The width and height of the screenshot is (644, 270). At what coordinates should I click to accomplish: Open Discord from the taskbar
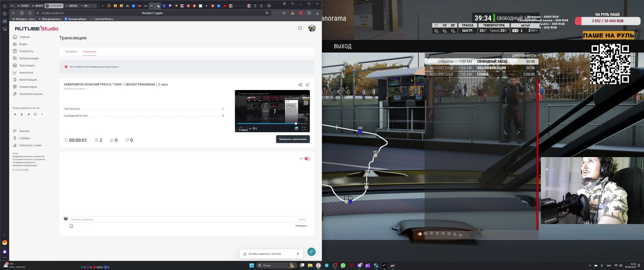point(360,266)
